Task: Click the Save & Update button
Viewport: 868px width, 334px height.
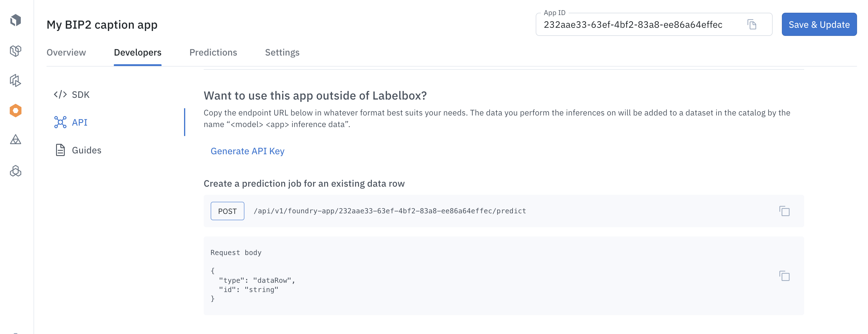Action: [x=819, y=24]
